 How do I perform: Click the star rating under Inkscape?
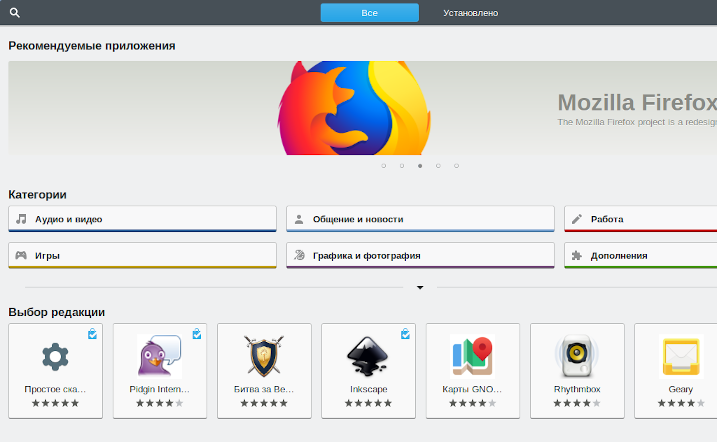[368, 403]
